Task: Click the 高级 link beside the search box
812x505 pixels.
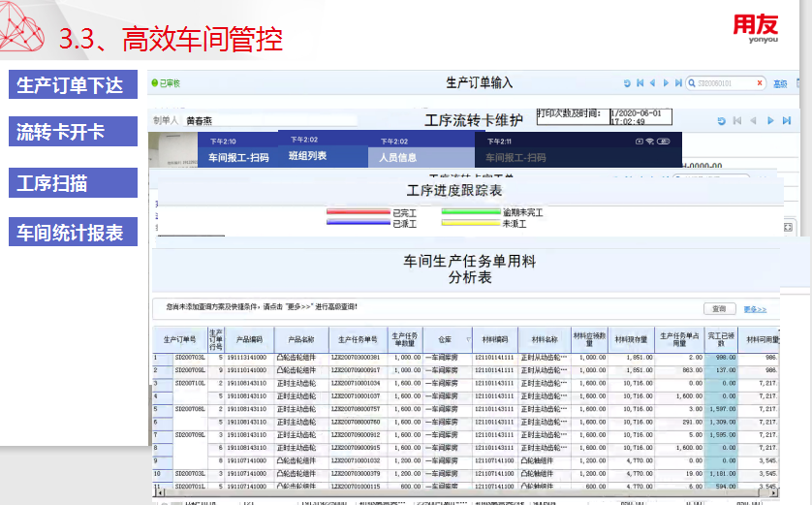Action: (x=780, y=84)
